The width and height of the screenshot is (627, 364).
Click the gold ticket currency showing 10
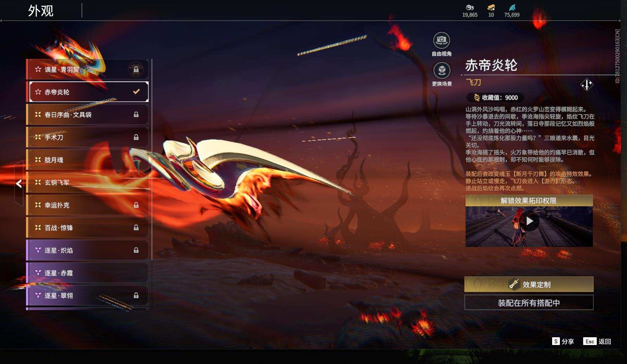tap(491, 7)
